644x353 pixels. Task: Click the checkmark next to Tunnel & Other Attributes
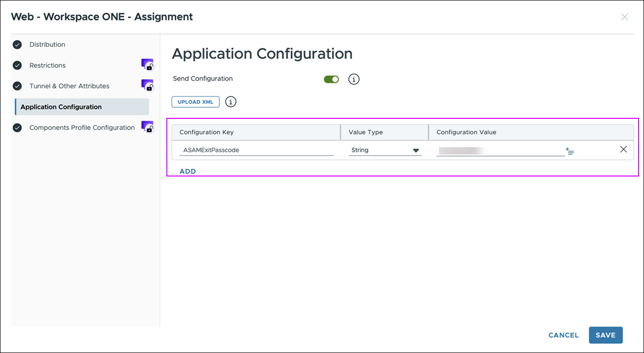17,86
